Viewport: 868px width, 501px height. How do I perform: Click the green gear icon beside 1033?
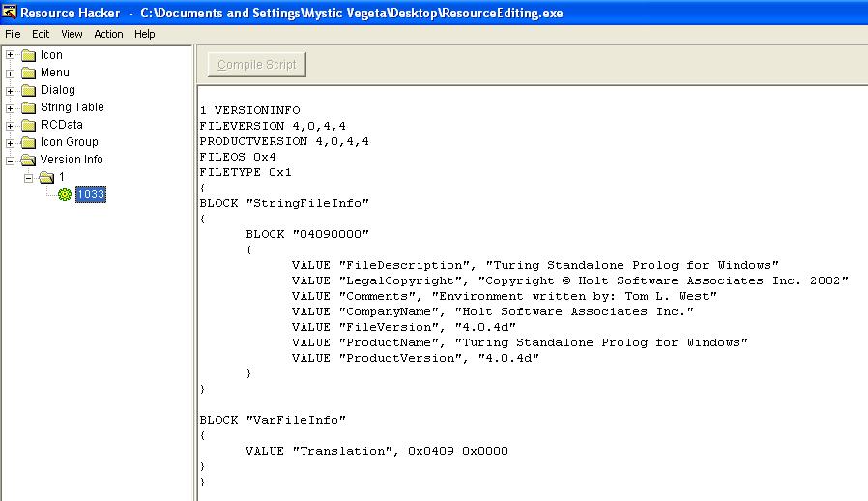[x=65, y=194]
